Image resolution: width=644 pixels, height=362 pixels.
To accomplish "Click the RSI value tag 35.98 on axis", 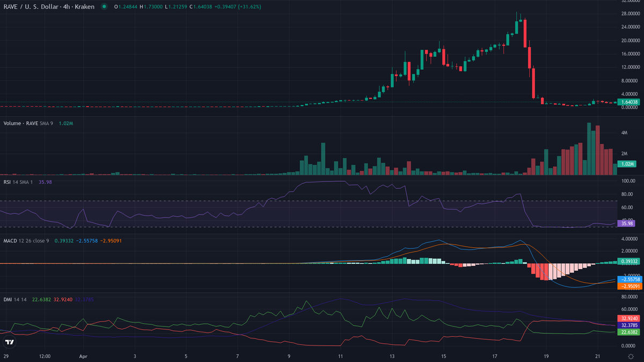I will pyautogui.click(x=626, y=223).
